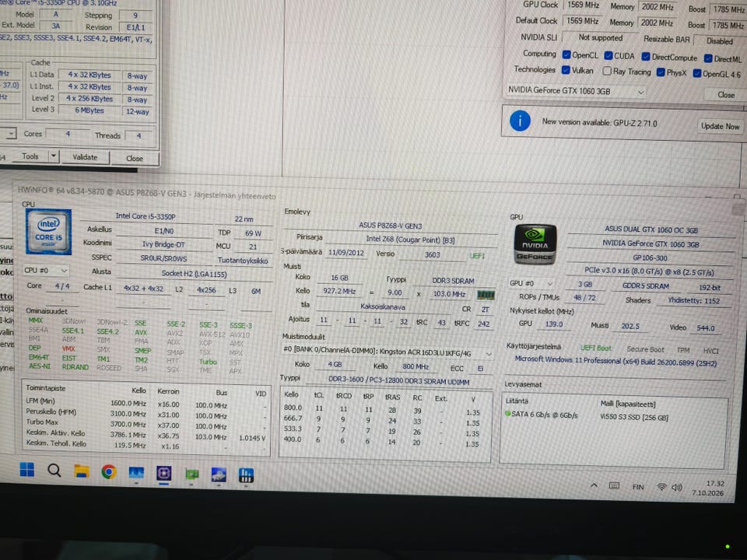
Task: Switch to GPU-Z green card taskbar icon
Action: click(191, 474)
